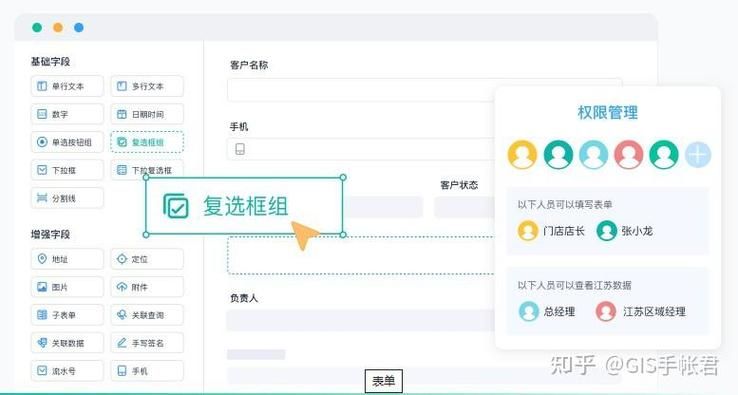Image resolution: width=738 pixels, height=395 pixels.
Task: Insert a 分割线 divider field
Action: 67,198
